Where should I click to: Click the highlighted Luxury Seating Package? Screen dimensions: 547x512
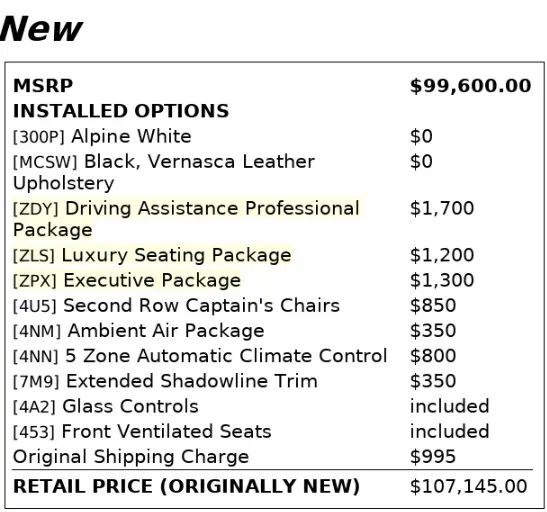click(152, 255)
